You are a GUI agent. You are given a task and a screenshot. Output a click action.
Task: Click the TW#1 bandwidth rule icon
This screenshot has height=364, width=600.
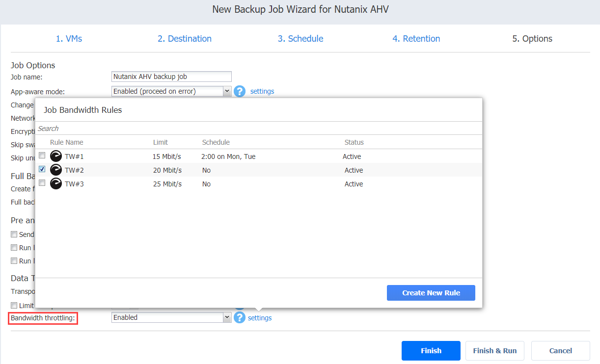(56, 156)
